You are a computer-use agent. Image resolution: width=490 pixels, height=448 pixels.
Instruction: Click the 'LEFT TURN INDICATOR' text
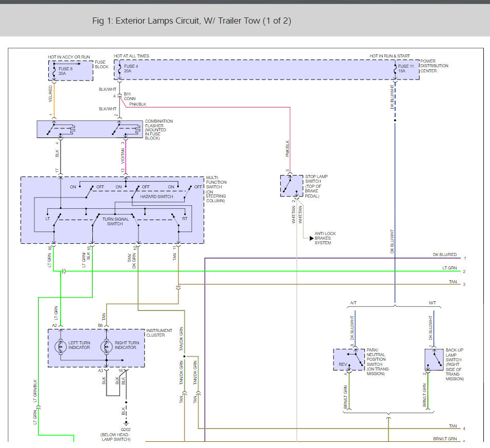[79, 345]
